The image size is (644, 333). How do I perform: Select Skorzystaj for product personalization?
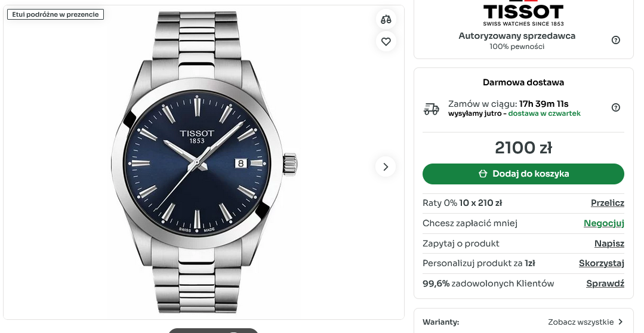tap(601, 263)
